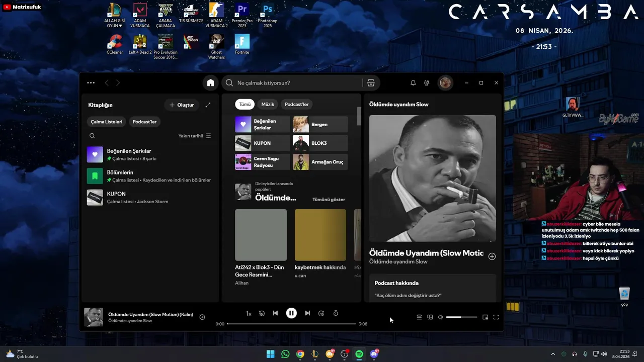The height and width of the screenshot is (362, 644).
Task: Open Beğenilen Şarkılar shortcut card
Action: click(263, 124)
